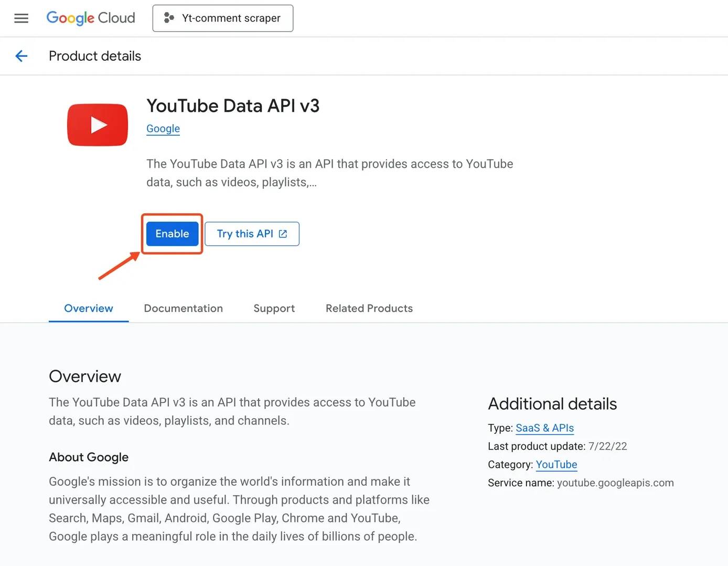This screenshot has width=728, height=566.
Task: View the Related Products tab
Action: coord(369,308)
